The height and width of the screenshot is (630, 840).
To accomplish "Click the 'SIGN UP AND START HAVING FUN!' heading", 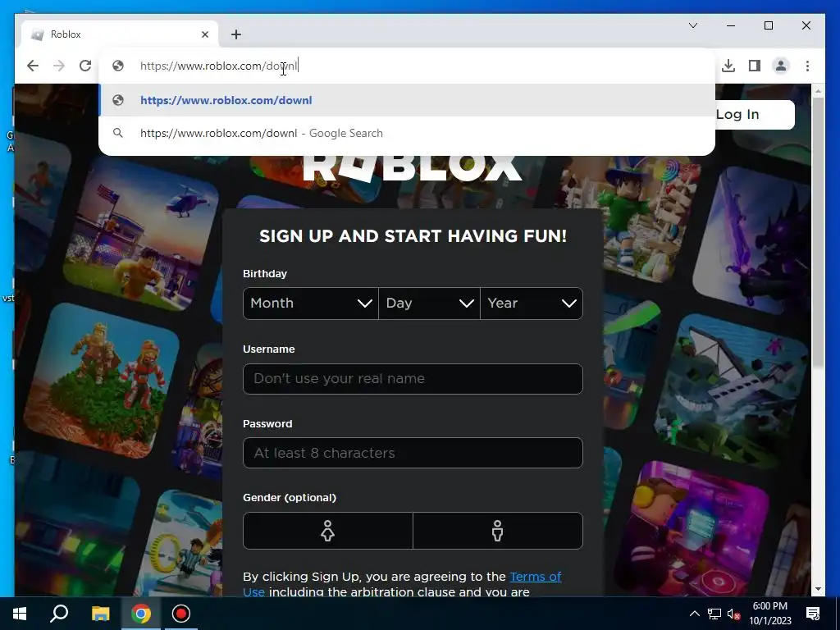I will [413, 236].
